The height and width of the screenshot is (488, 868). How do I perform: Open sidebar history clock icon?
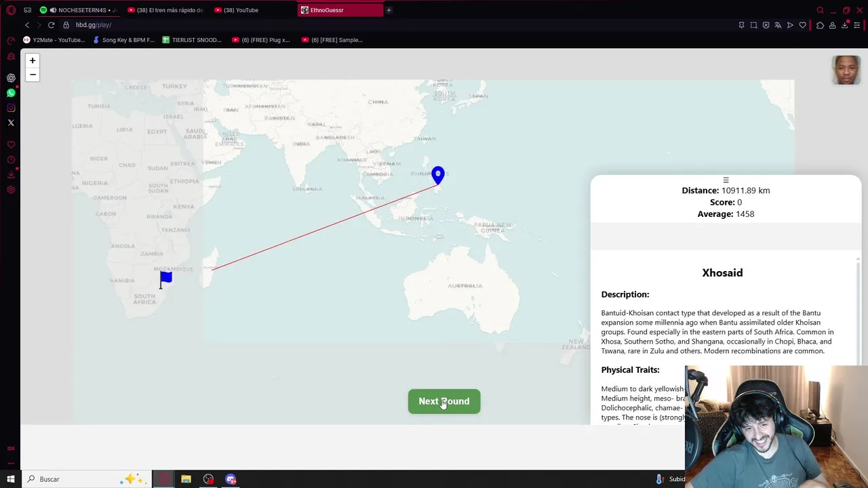pos(11,160)
